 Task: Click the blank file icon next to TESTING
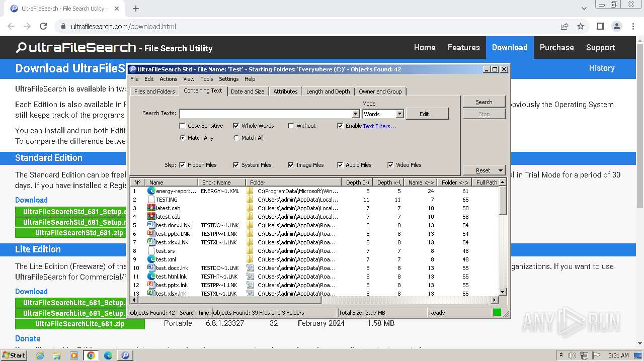point(151,200)
